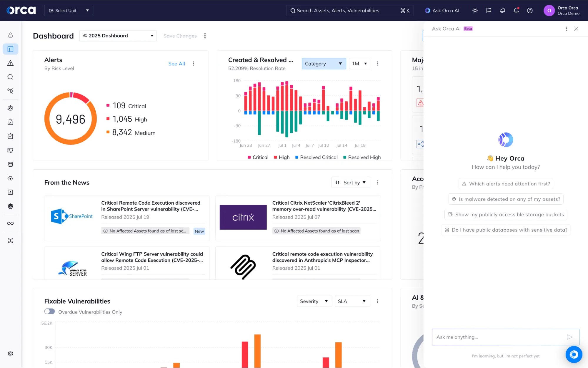Image resolution: width=588 pixels, height=368 pixels.
Task: Enable Overdue Vulnerabilities Only toggle
Action: click(x=49, y=311)
